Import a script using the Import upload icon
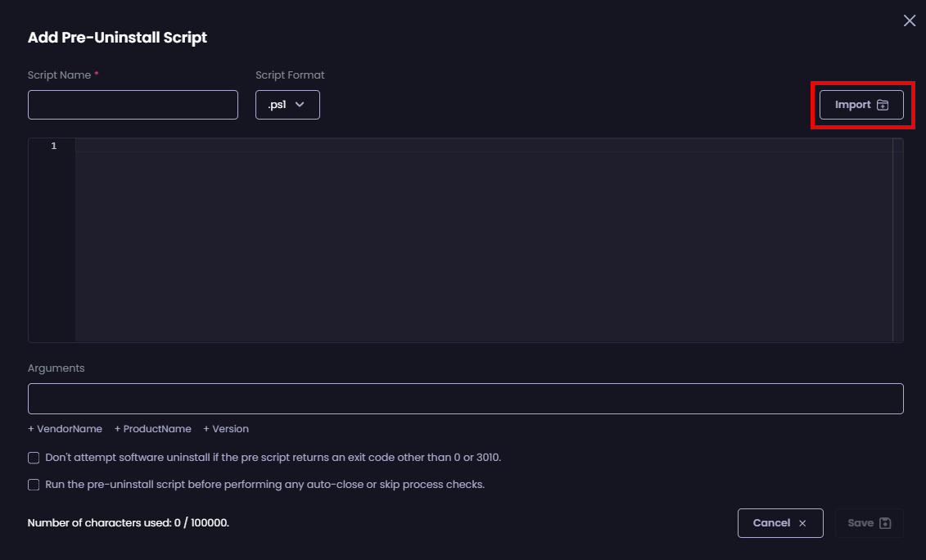 click(883, 104)
